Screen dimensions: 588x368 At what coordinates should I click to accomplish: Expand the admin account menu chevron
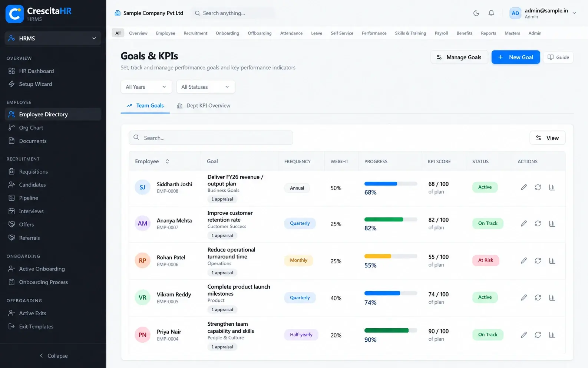574,13
